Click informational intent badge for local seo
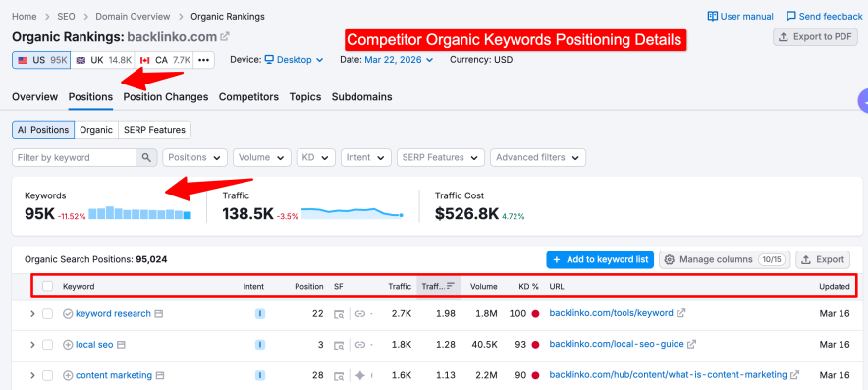 tap(260, 345)
